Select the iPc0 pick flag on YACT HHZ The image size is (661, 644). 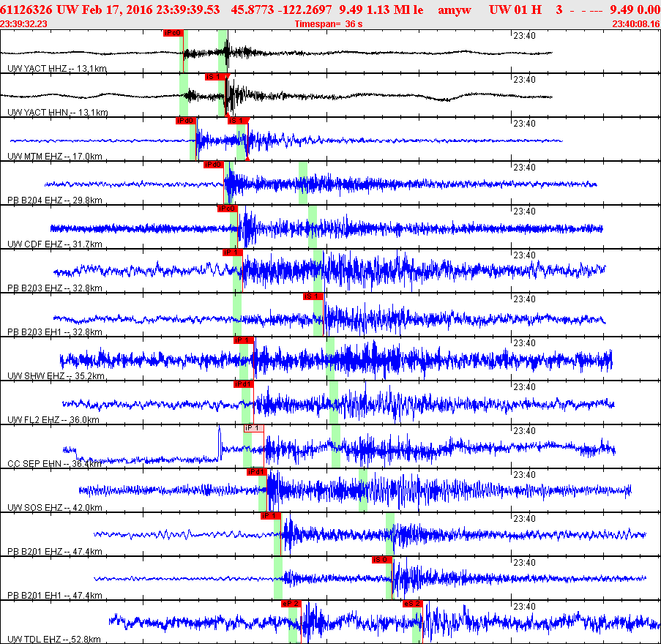click(173, 33)
